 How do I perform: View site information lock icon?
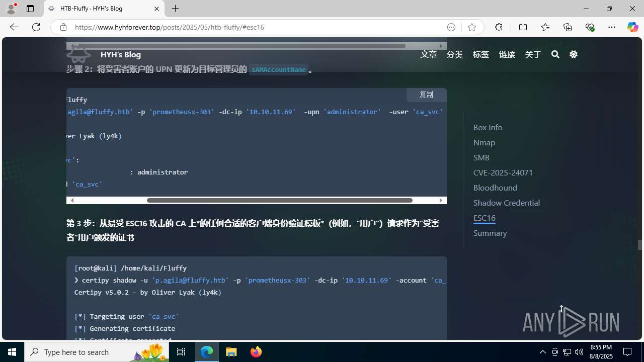(63, 27)
